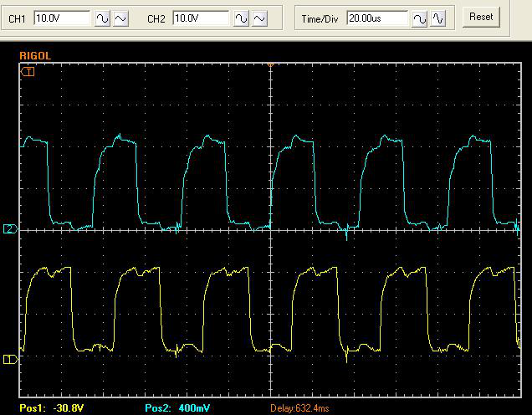
Task: Click the wide wave button beside Time/Div
Action: (x=419, y=18)
